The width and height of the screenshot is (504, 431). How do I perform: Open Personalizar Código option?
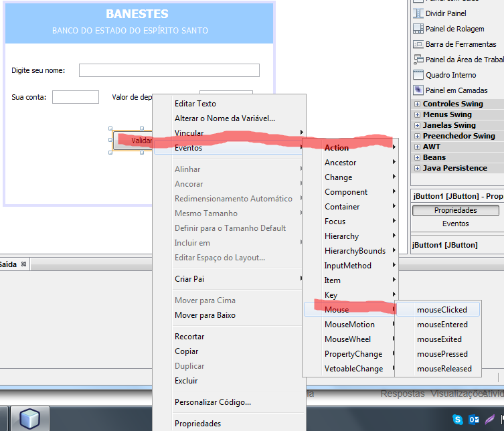[229, 402]
